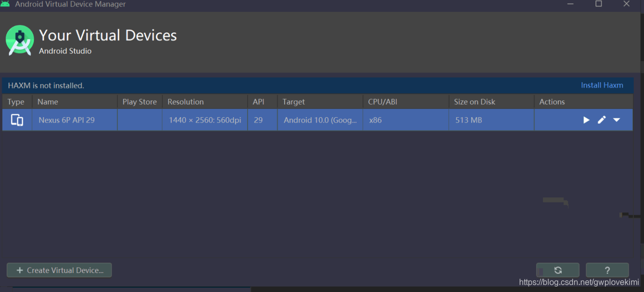Click Create Virtual Device button
The image size is (644, 292).
coord(59,270)
